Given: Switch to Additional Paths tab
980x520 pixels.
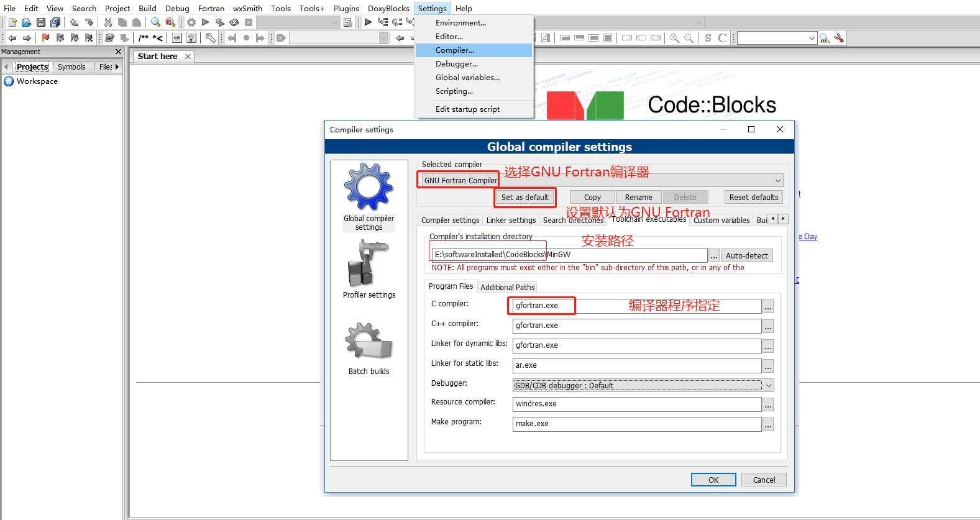Looking at the screenshot, I should (507, 288).
